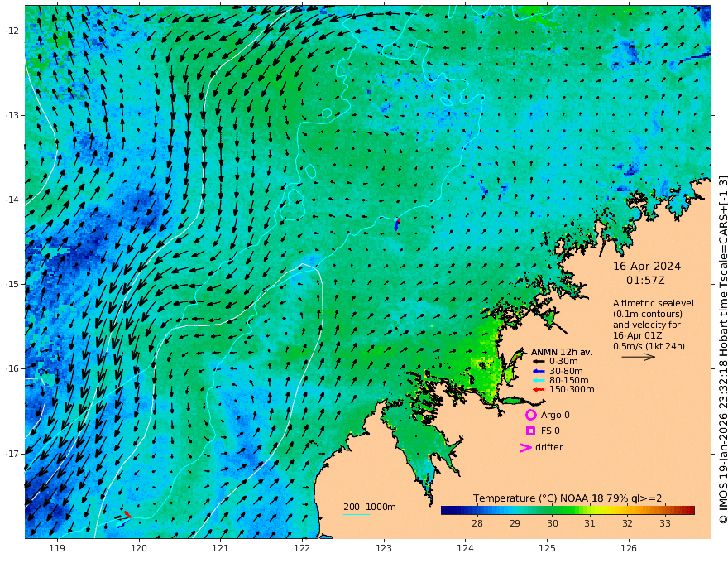The image size is (728, 563).
Task: Click the date text 16-Apr-2024
Action: (647, 267)
